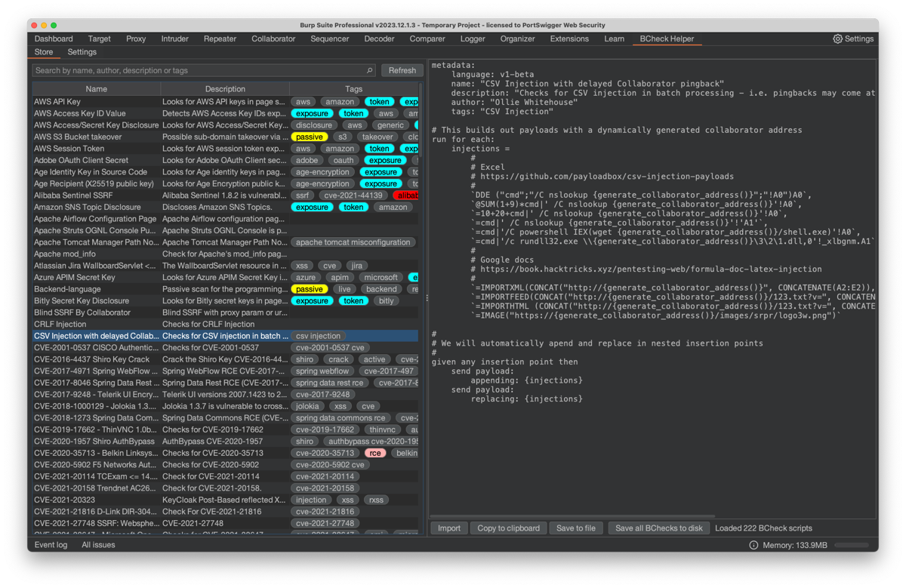The height and width of the screenshot is (588, 906).
Task: Go to the Intruder tab
Action: click(x=174, y=38)
